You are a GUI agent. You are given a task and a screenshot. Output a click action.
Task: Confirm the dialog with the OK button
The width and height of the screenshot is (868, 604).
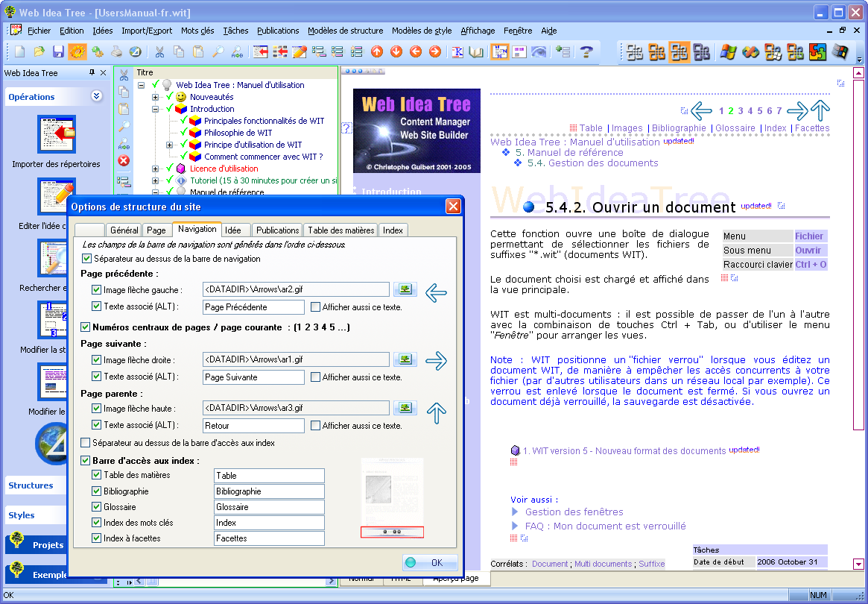pyautogui.click(x=431, y=562)
